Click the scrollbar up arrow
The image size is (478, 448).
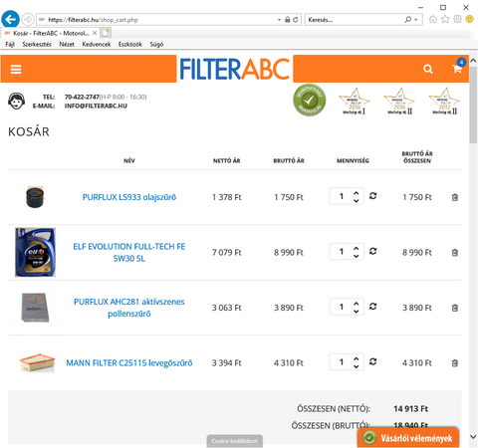(473, 61)
